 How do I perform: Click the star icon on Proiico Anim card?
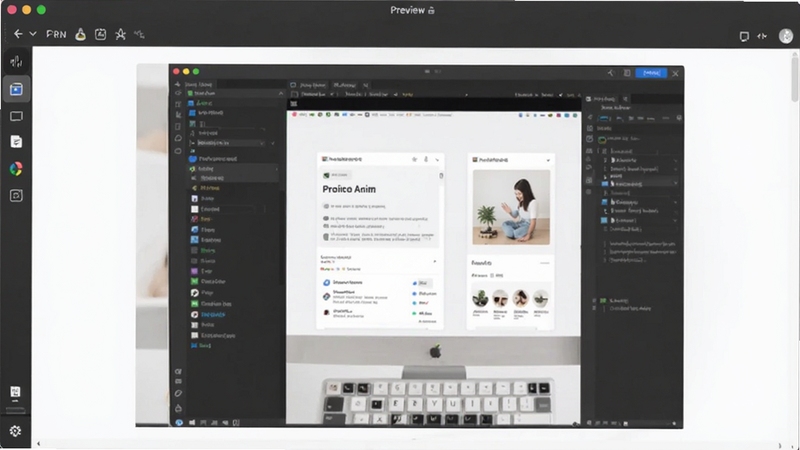(x=414, y=160)
